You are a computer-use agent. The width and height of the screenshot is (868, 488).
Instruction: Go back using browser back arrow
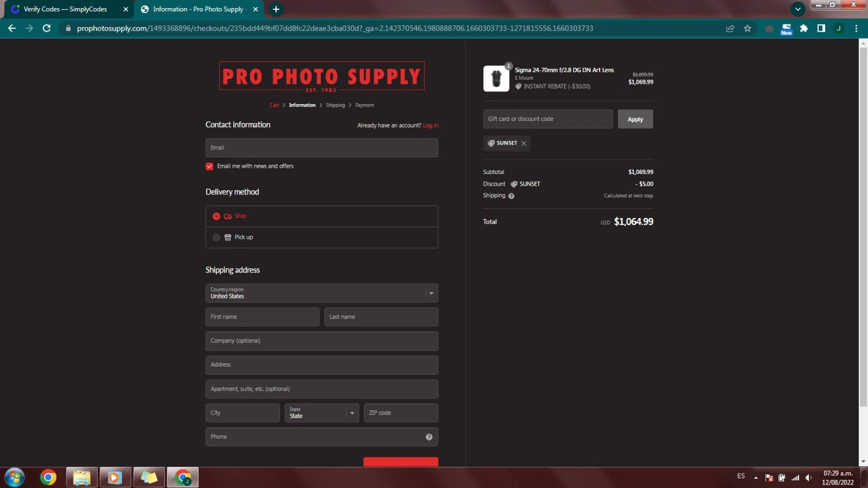coord(12,28)
